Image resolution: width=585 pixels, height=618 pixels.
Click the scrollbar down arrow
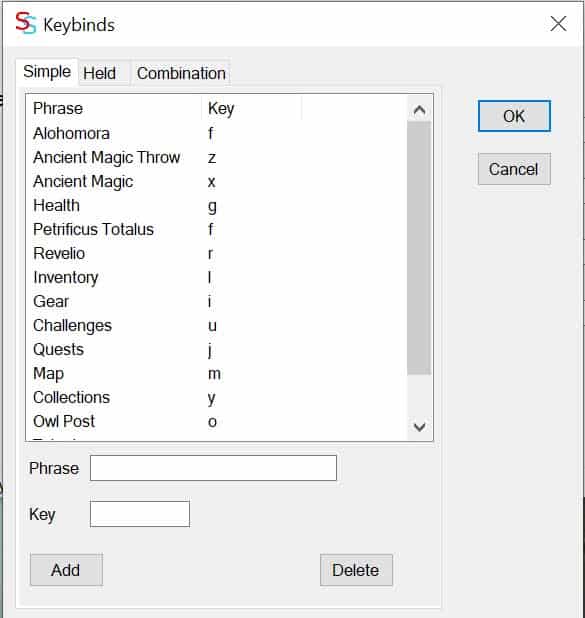pos(419,427)
